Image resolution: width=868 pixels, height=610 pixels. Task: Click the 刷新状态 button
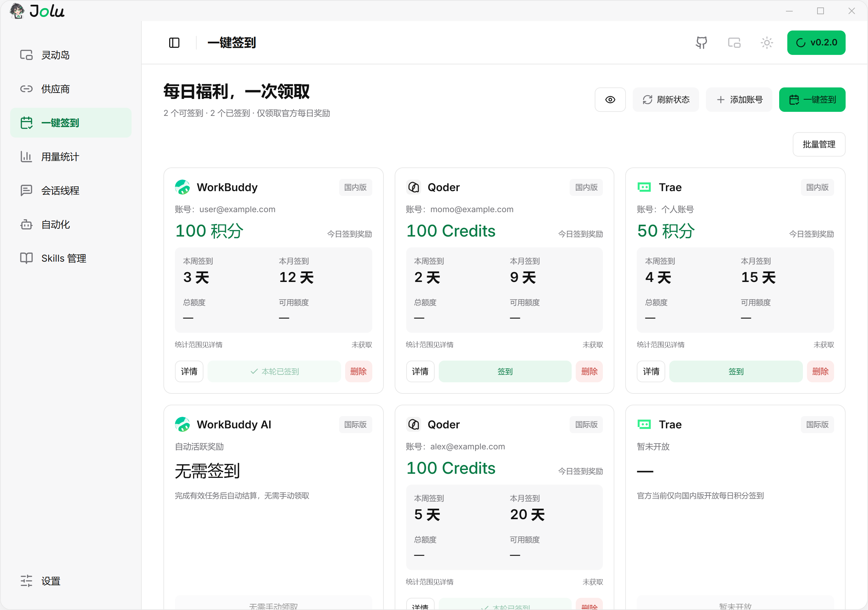tap(666, 100)
